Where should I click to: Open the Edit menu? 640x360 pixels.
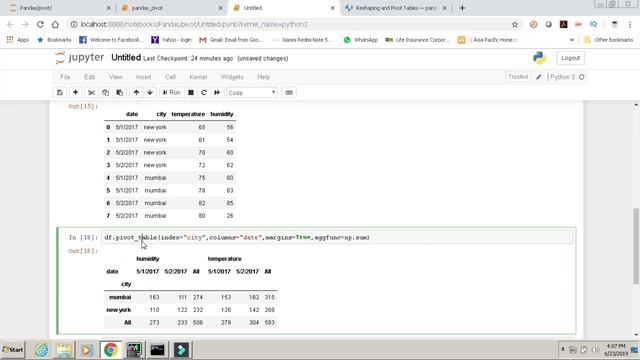click(x=89, y=77)
